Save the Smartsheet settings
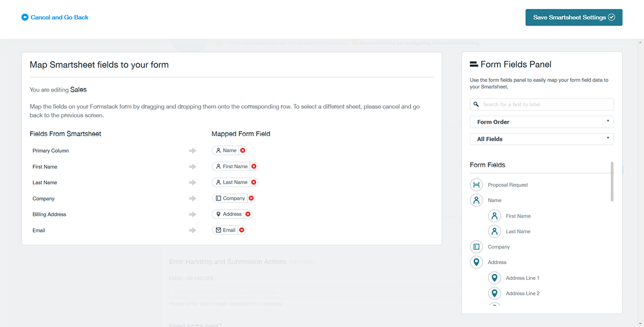Screen dimensions: 644x327 [x=574, y=17]
